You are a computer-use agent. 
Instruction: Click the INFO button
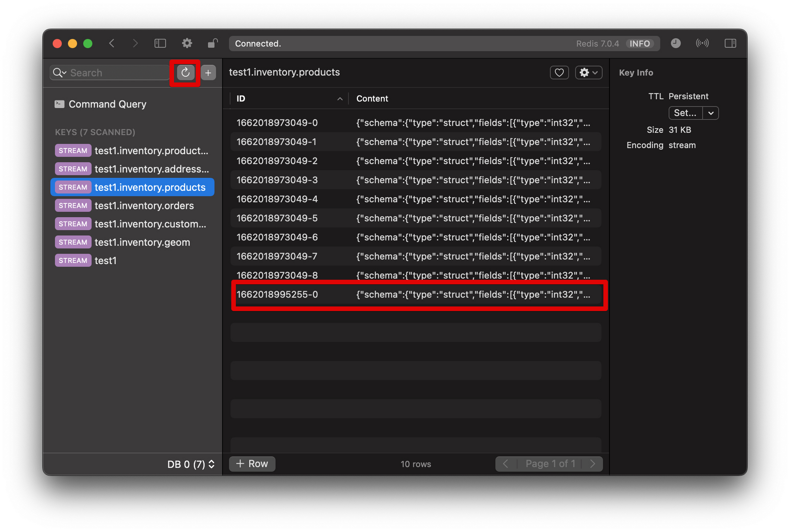(640, 44)
